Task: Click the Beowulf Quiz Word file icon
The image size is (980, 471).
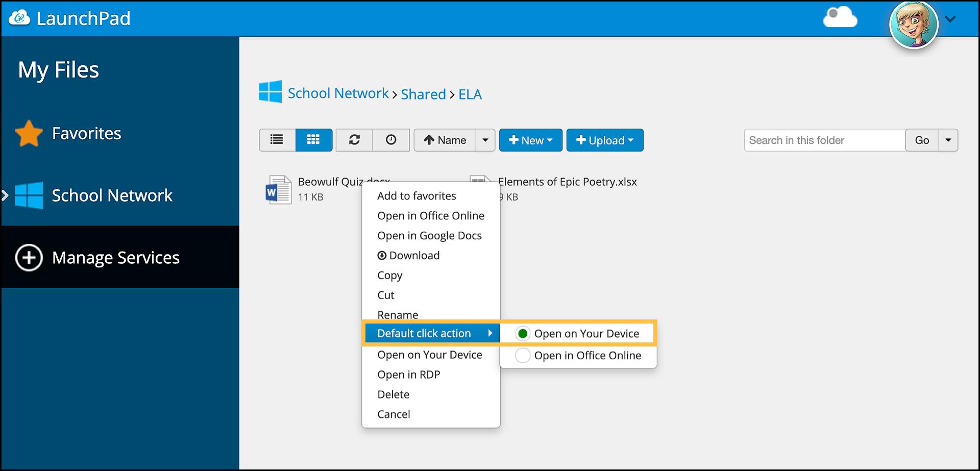Action: point(278,190)
